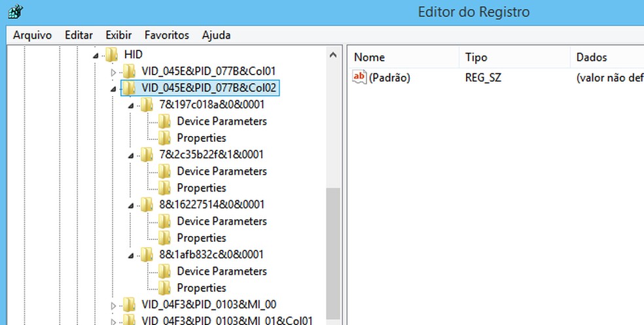Click the Tipo column header
The width and height of the screenshot is (644, 325).
(514, 58)
